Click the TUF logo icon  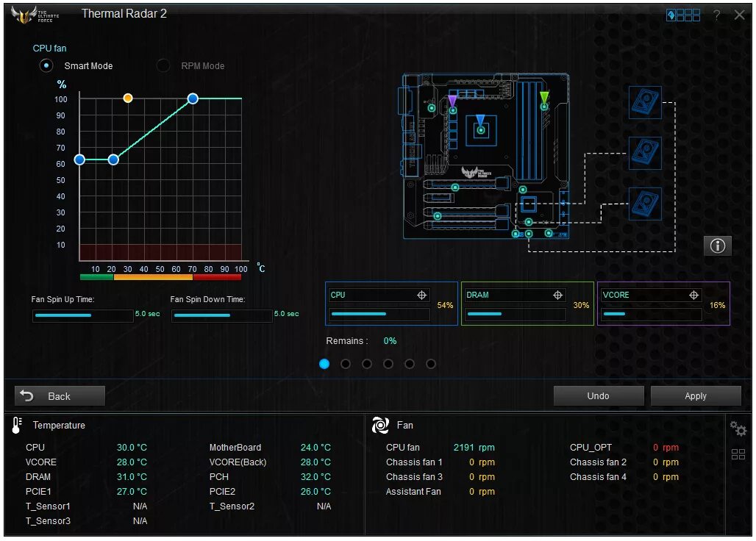point(35,15)
